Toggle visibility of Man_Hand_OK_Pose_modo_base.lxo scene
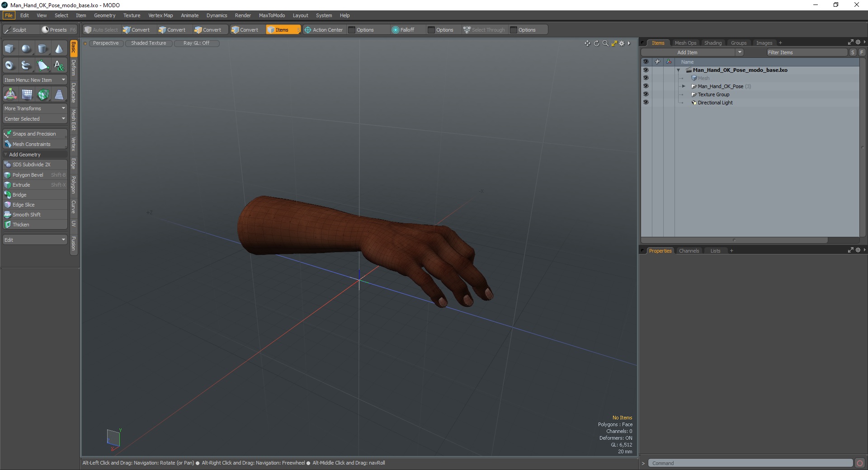868x470 pixels. (646, 70)
